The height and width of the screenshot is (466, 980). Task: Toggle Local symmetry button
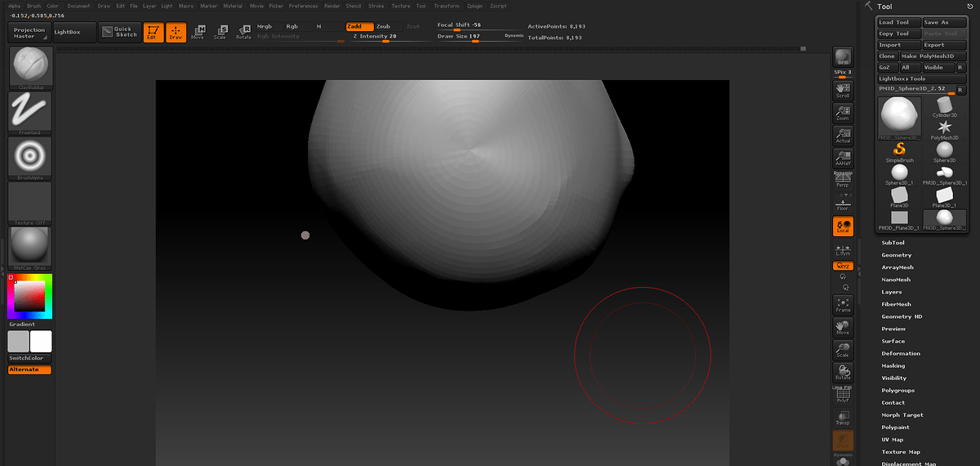843,226
